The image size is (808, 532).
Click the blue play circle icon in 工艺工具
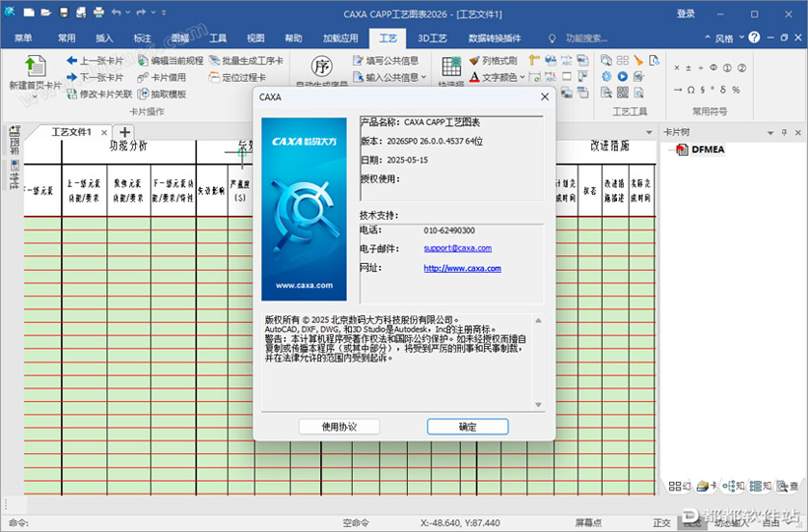pyautogui.click(x=623, y=77)
